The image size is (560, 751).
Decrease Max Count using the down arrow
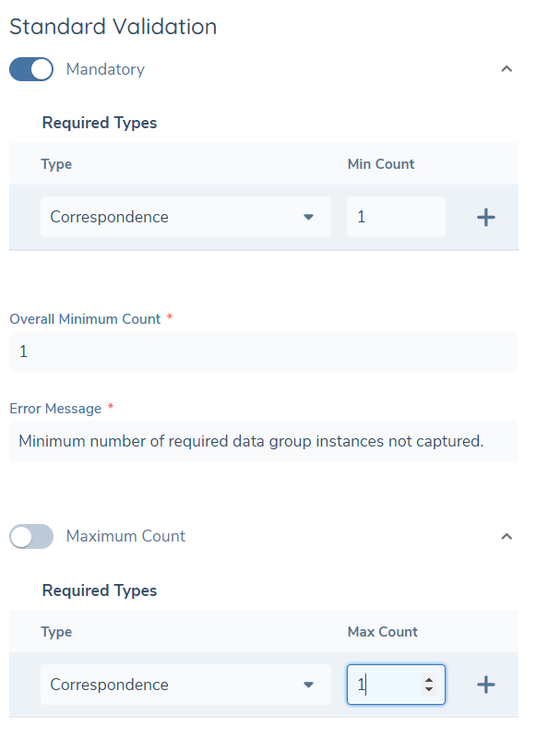(x=428, y=690)
